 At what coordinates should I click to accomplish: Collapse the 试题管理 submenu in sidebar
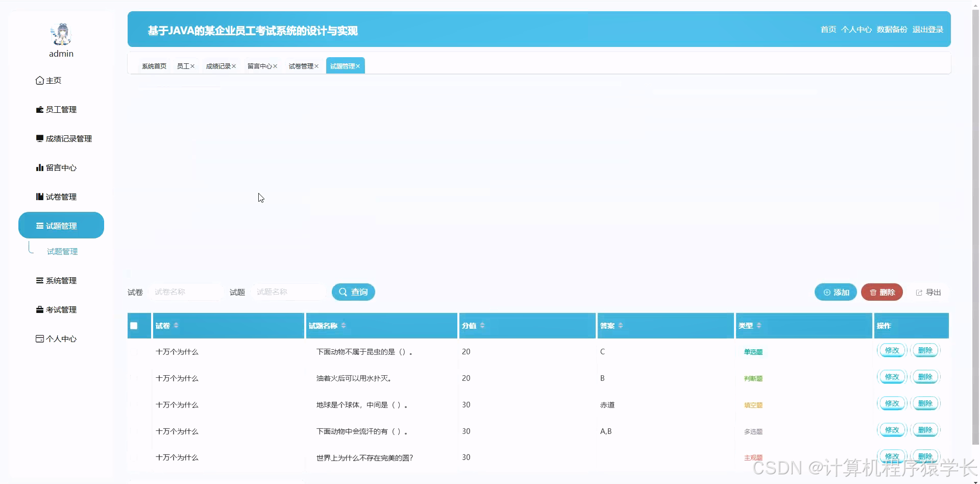coord(61,225)
